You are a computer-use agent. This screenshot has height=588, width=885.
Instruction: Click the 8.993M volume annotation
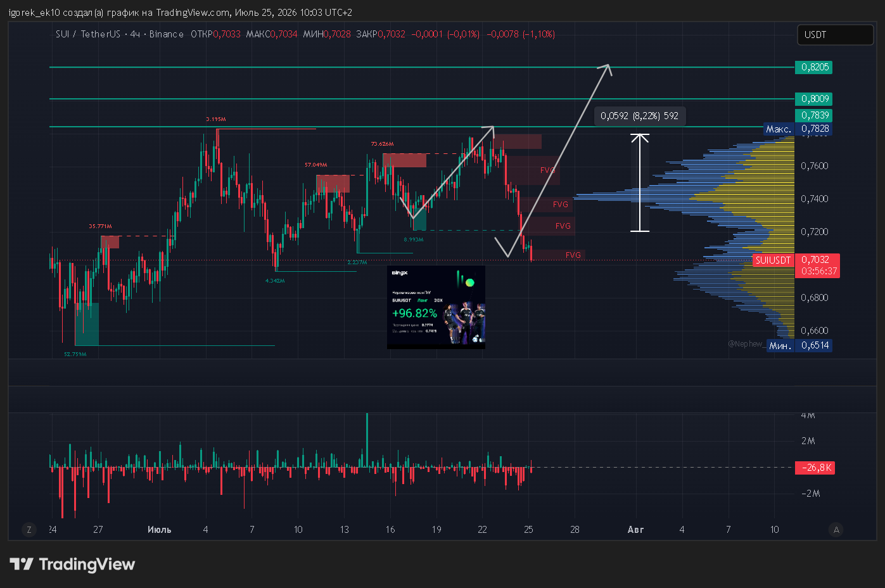coord(414,240)
